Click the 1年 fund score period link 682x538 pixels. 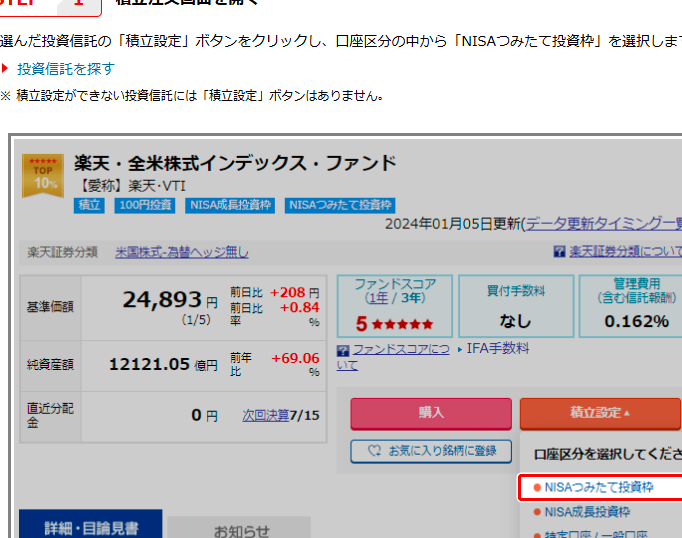[x=378, y=298]
